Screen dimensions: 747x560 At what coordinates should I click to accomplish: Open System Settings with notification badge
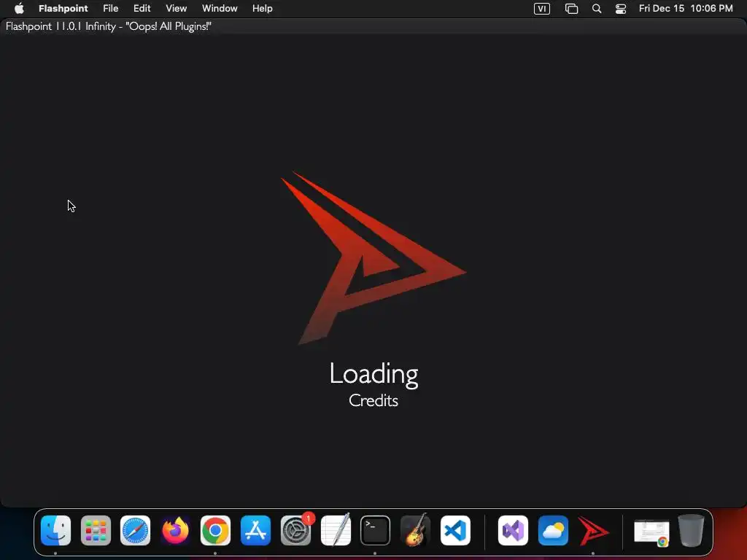296,531
